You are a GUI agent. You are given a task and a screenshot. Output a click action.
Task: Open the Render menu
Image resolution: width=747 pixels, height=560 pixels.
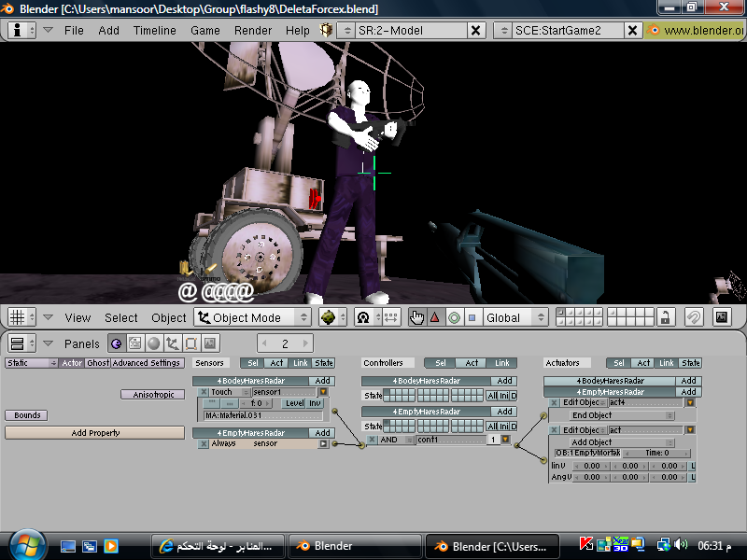[x=253, y=31]
